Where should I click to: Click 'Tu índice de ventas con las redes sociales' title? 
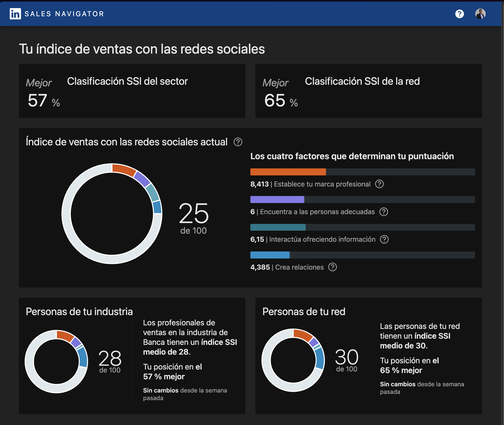142,49
